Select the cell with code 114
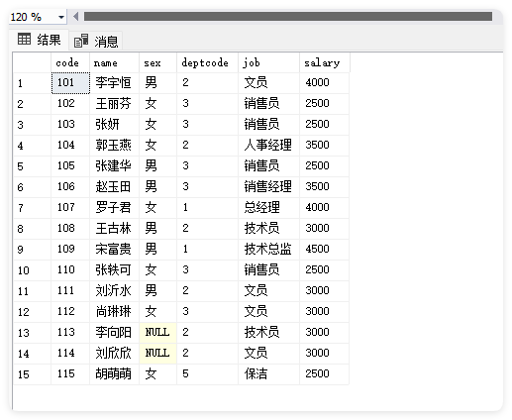This screenshot has height=420, width=512. click(70, 354)
